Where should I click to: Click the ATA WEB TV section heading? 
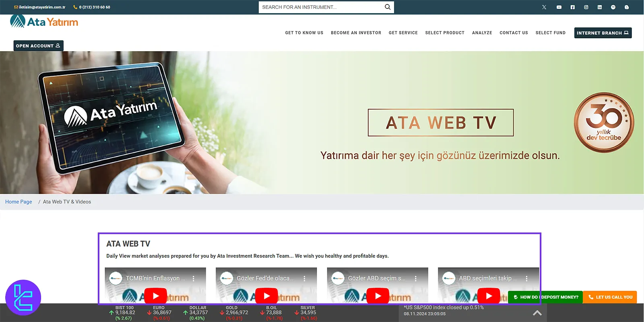tap(128, 244)
